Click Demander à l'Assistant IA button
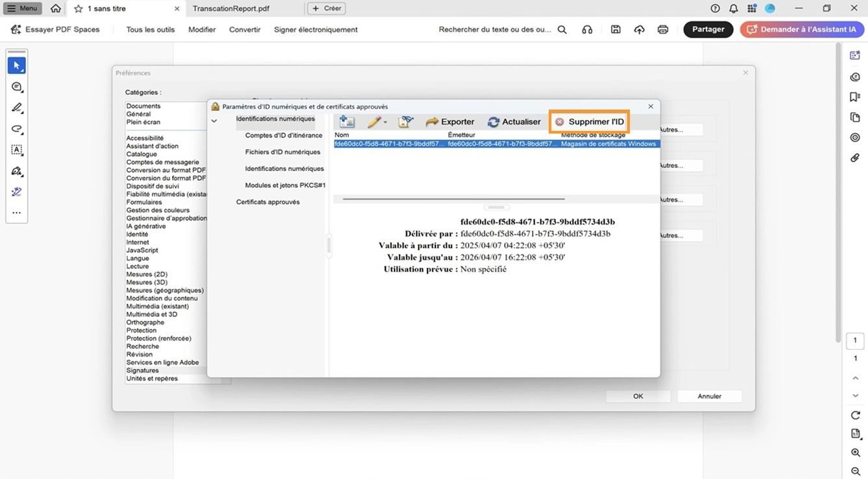The width and height of the screenshot is (868, 479). 801,29
